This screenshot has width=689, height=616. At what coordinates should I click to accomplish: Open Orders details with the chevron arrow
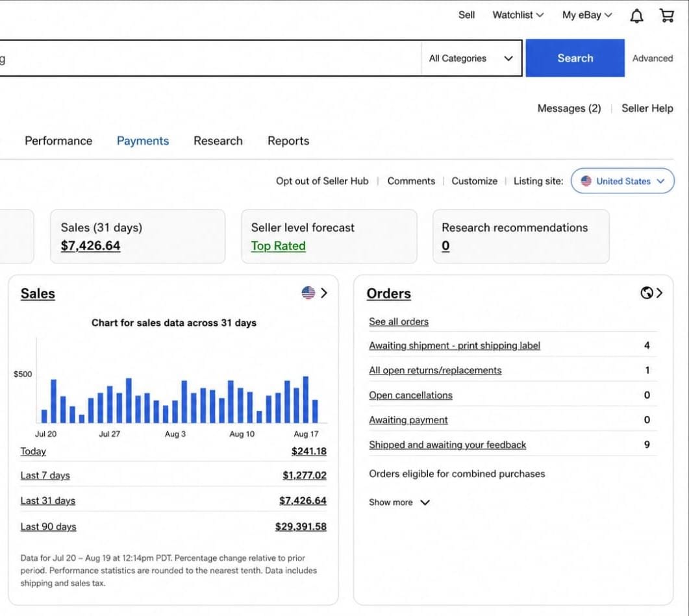click(659, 293)
